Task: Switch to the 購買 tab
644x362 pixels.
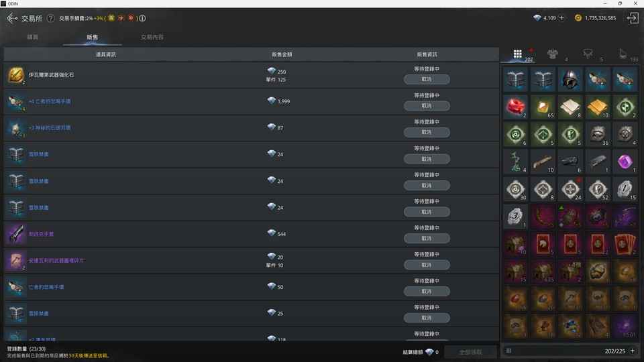Action: [x=33, y=38]
